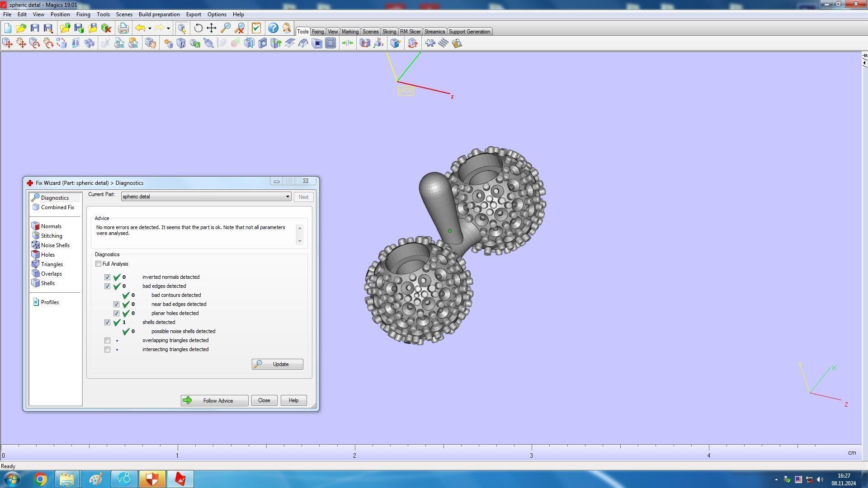The image size is (868, 488).
Task: Enable the Full Analysis checkbox
Action: 98,264
